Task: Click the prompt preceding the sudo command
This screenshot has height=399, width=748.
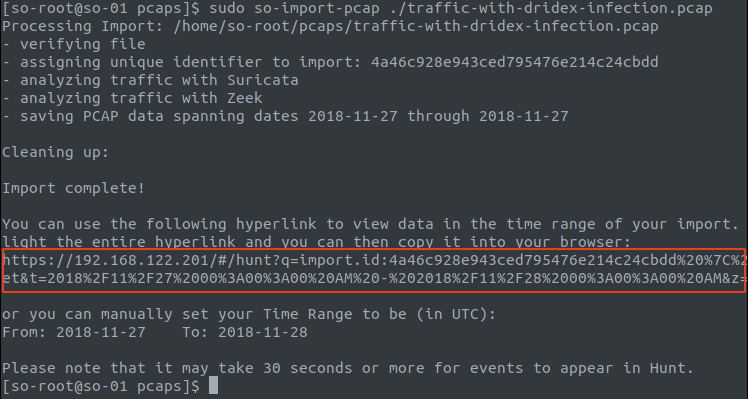Action: point(101,8)
